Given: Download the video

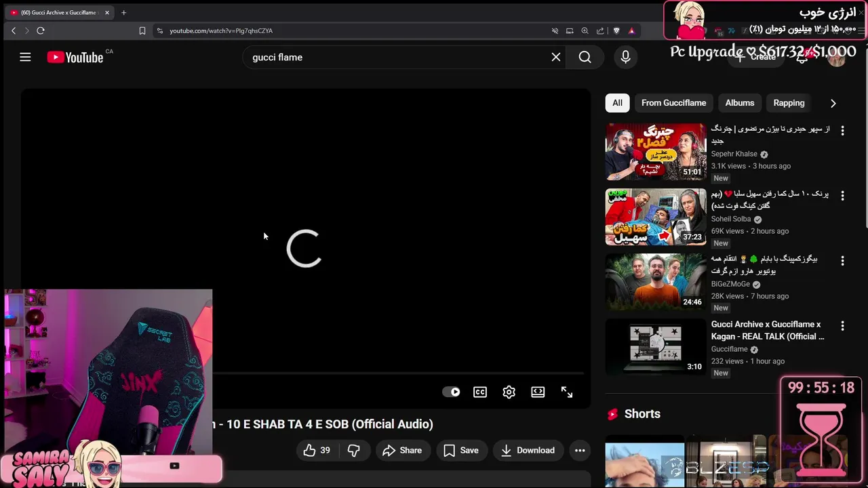Looking at the screenshot, I should [528, 451].
